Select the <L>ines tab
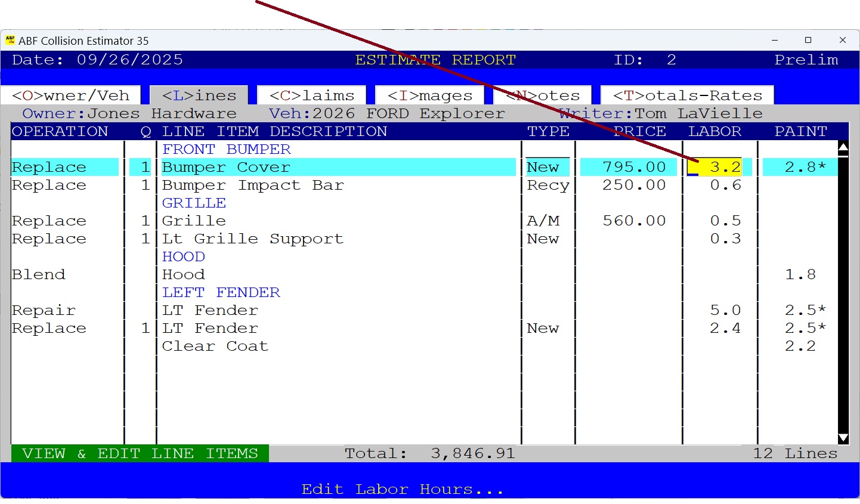860x504 pixels. click(200, 95)
